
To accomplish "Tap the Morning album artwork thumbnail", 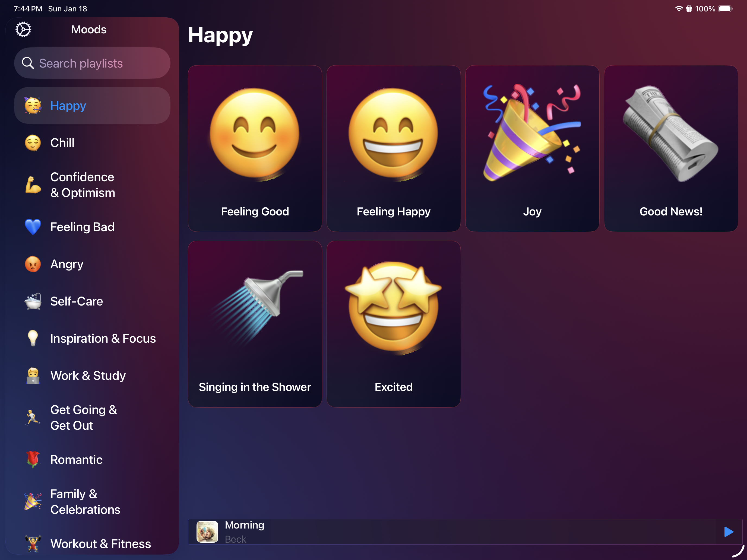I will coord(207,532).
